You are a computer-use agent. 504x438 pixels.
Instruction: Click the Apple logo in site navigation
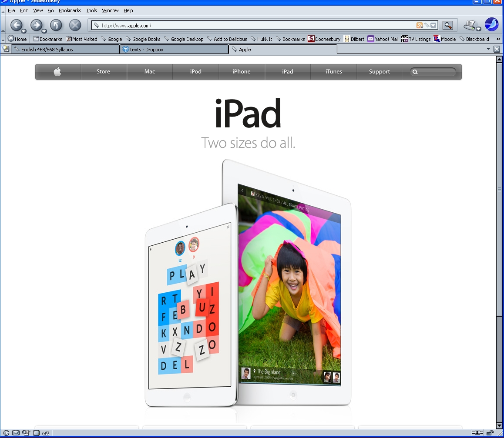(57, 72)
